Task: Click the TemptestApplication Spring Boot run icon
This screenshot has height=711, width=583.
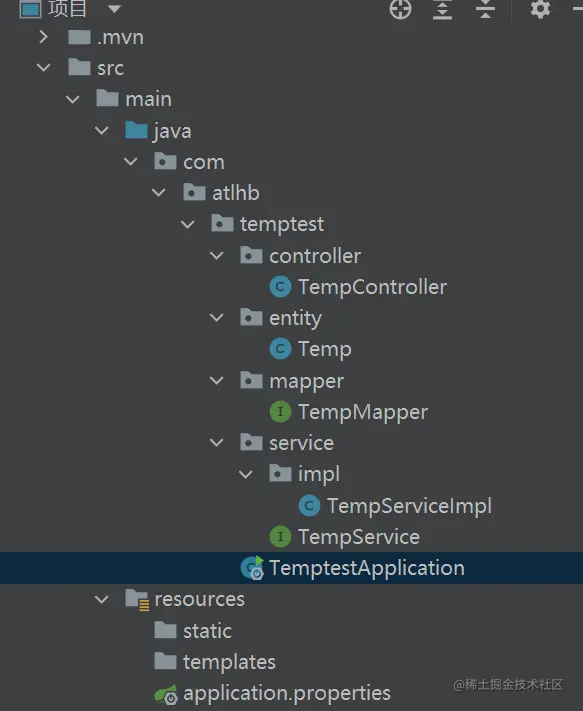Action: pyautogui.click(x=252, y=568)
